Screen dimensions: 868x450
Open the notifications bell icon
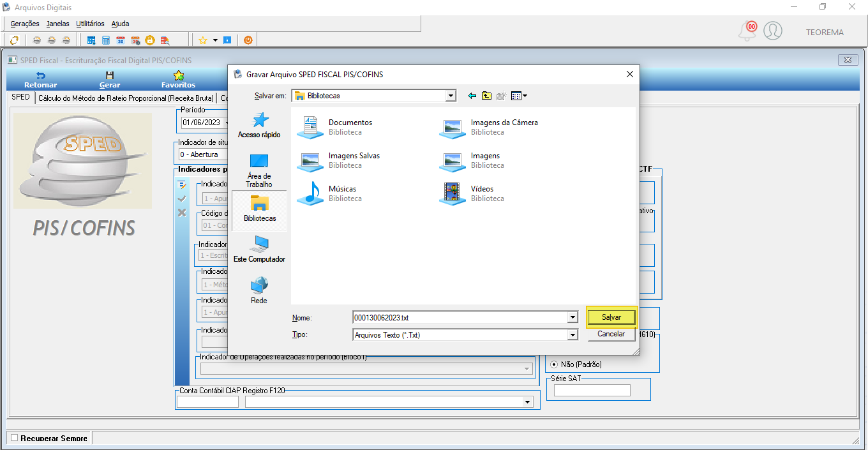tap(747, 31)
